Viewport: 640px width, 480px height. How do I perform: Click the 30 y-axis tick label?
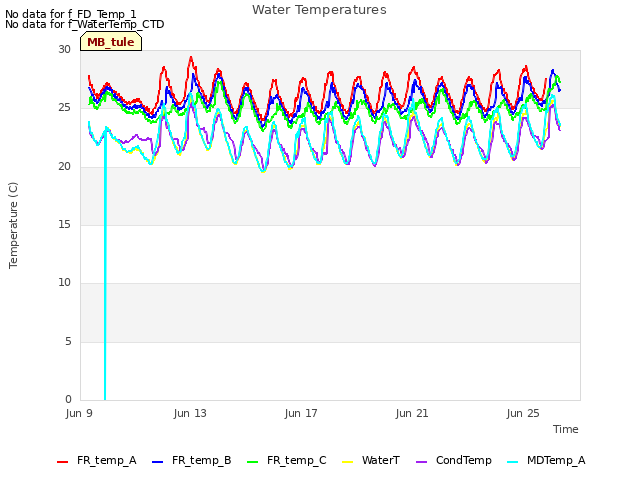[x=64, y=50]
